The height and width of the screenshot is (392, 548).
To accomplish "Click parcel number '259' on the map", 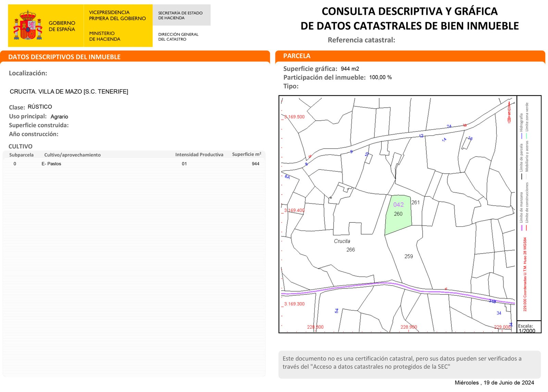I will (x=409, y=256).
